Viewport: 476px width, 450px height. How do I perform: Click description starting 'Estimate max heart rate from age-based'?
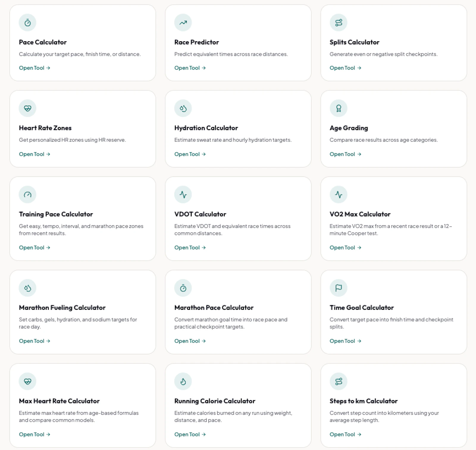pyautogui.click(x=79, y=416)
